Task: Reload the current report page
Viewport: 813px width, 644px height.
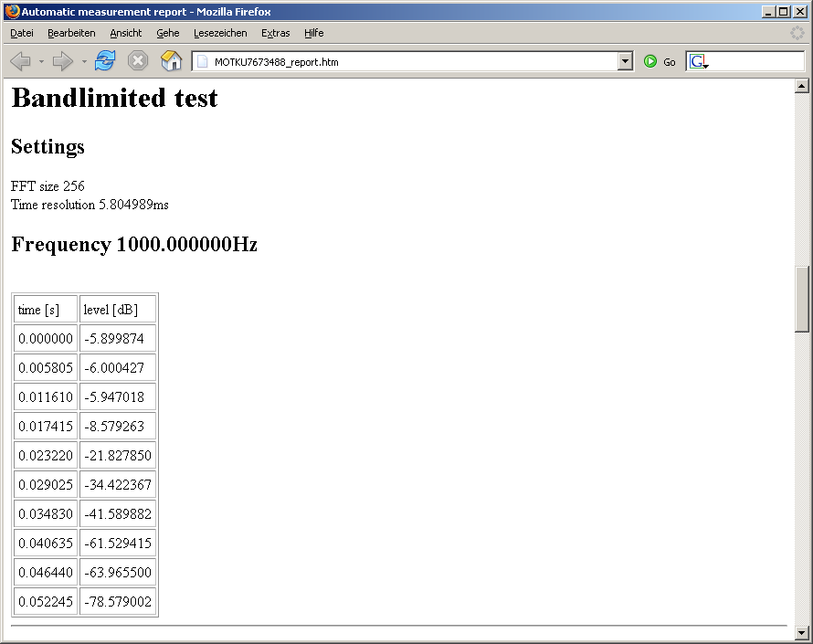Action: point(105,61)
